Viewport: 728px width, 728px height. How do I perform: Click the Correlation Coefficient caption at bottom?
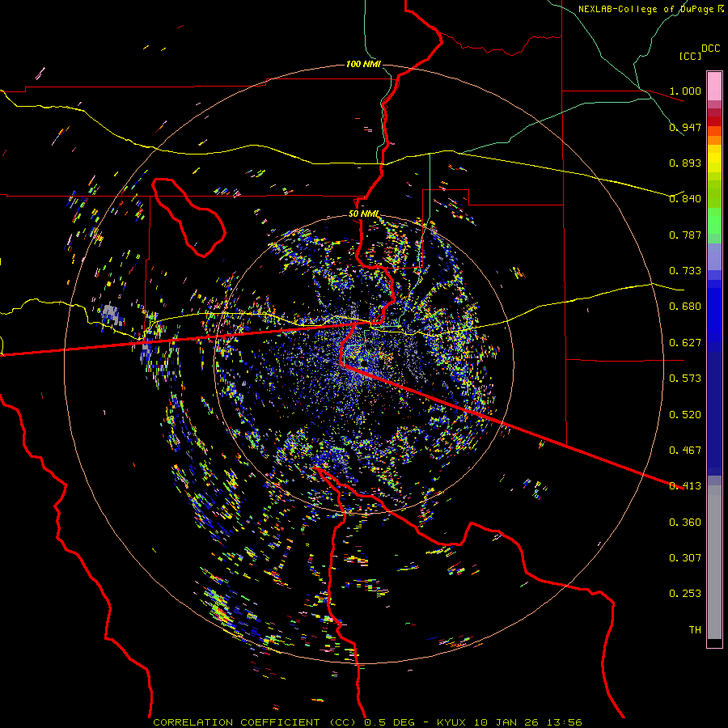point(367,722)
